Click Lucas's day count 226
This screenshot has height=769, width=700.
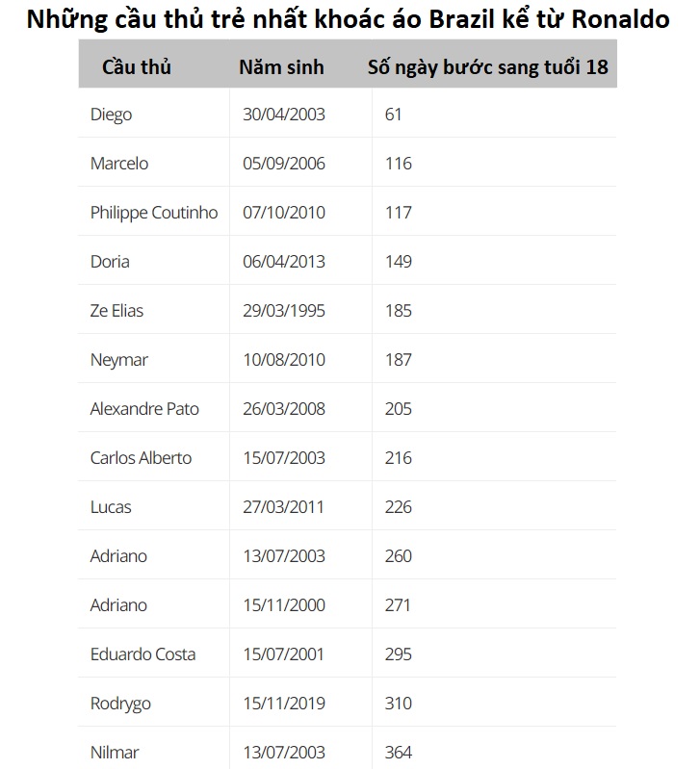[x=399, y=506]
